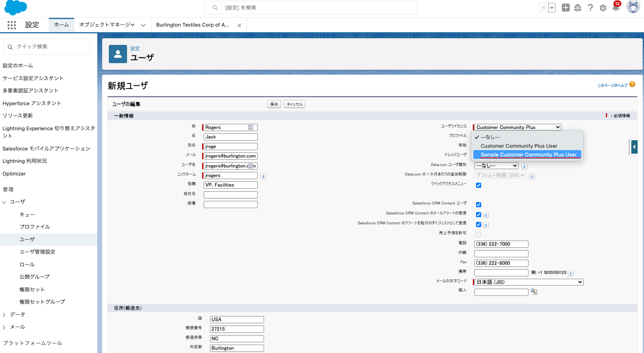The image size is (644, 353).
Task: Open ロール in the sidebar
Action: pos(27,264)
